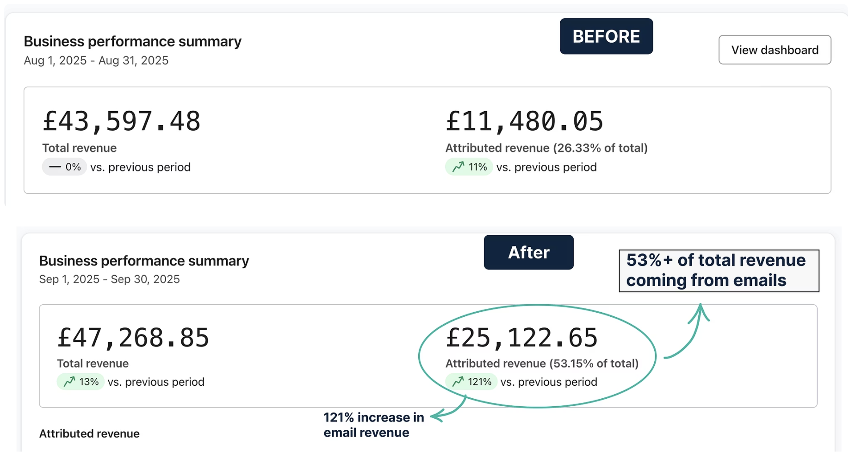The width and height of the screenshot is (868, 465).
Task: Click the 0% flat trend dash icon
Action: (x=55, y=167)
